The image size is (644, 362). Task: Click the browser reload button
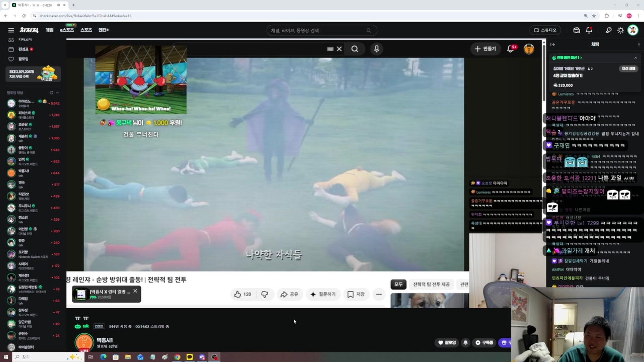[x=24, y=16]
